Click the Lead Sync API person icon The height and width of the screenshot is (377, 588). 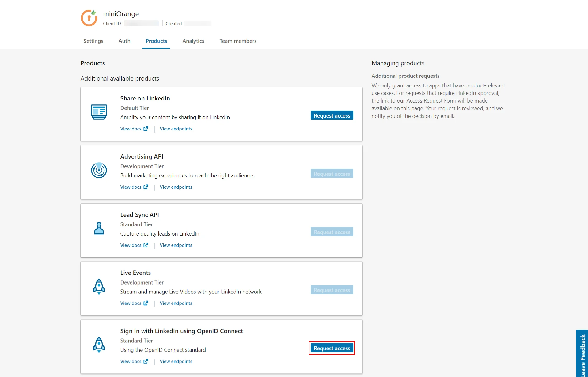[99, 228]
